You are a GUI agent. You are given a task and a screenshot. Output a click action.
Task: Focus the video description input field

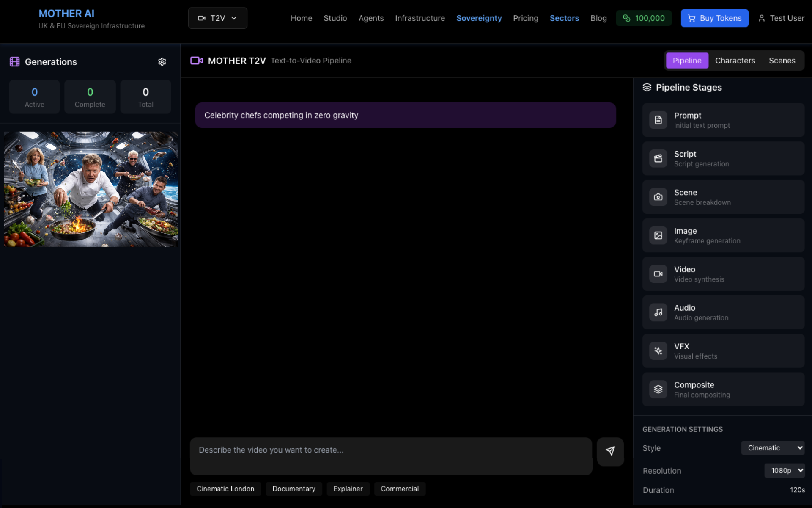click(391, 456)
